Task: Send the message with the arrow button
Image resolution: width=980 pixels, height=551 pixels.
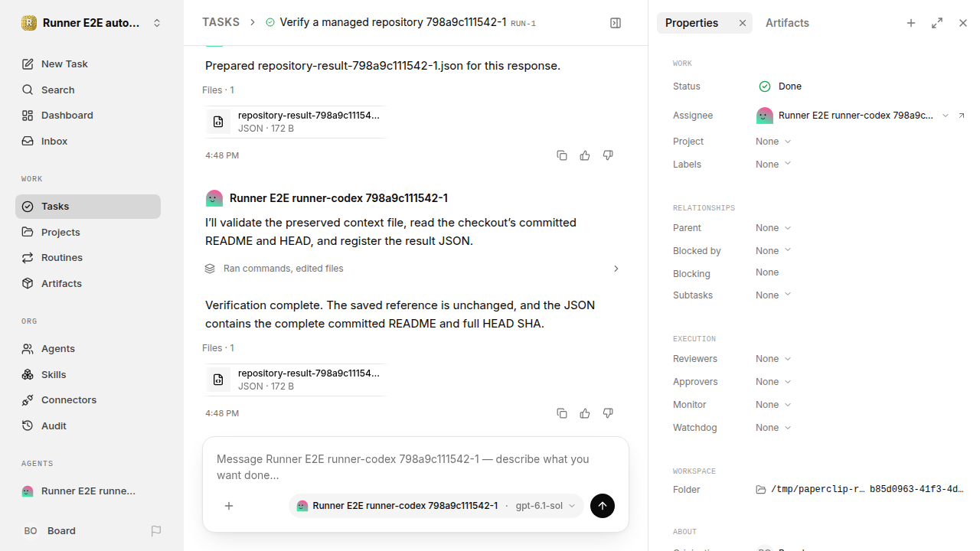Action: coord(603,506)
